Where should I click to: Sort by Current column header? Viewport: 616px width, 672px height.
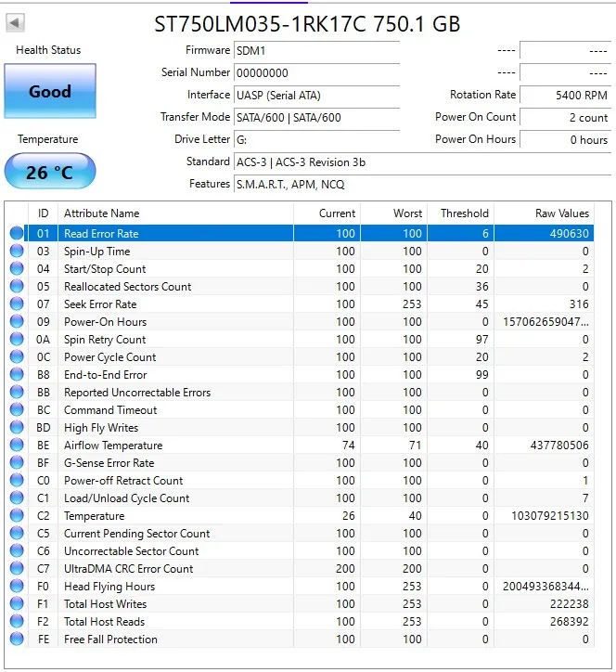pyautogui.click(x=327, y=213)
